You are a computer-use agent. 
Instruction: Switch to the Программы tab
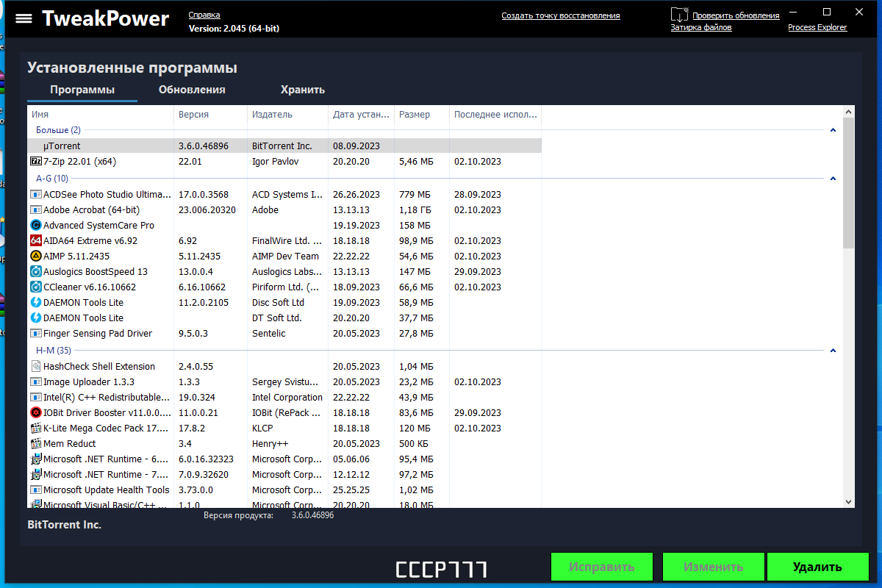tap(82, 90)
